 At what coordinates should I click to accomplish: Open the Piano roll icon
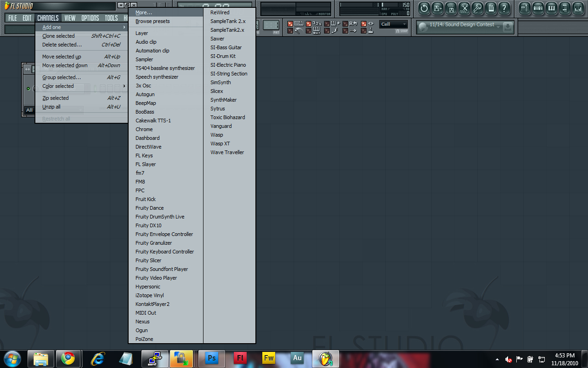coord(551,8)
